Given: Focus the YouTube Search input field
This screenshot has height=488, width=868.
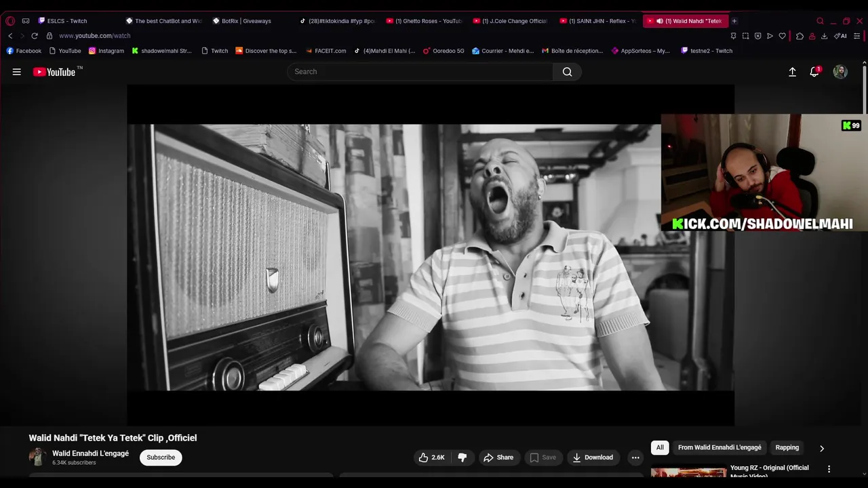Looking at the screenshot, I should click(x=420, y=72).
